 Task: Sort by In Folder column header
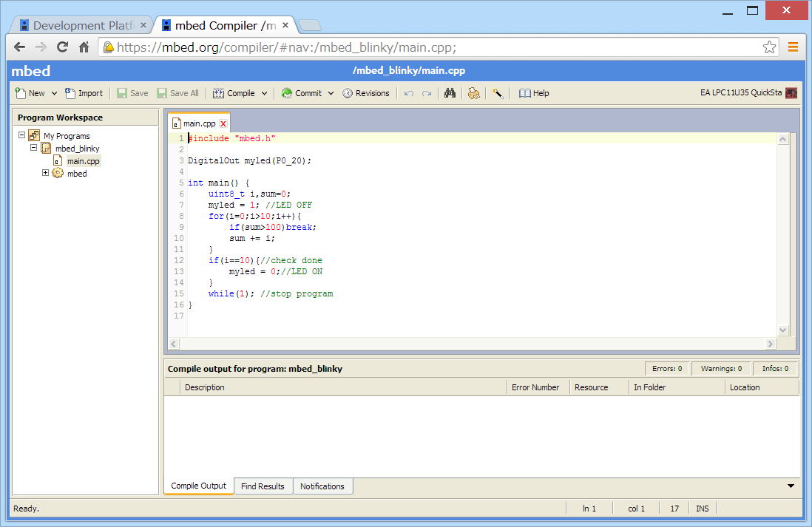coord(677,387)
